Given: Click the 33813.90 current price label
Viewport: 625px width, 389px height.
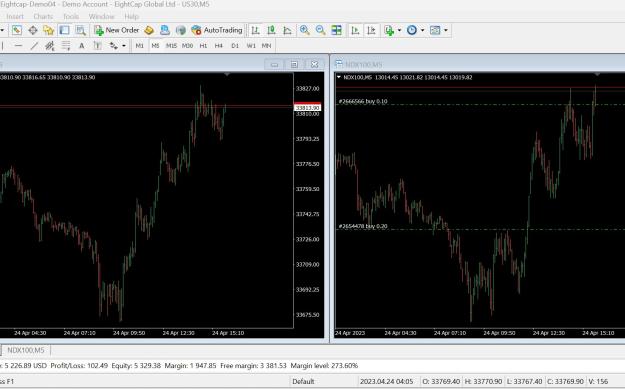Looking at the screenshot, I should click(x=307, y=108).
